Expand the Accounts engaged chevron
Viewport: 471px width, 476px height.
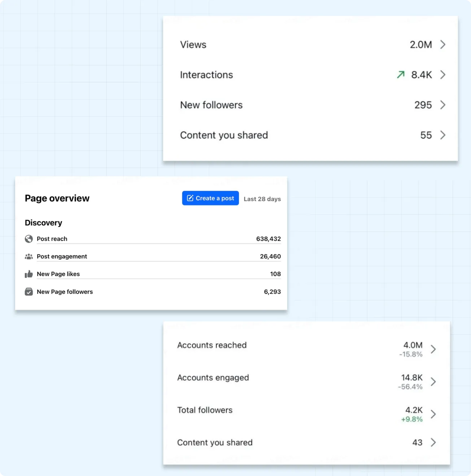[x=433, y=382]
